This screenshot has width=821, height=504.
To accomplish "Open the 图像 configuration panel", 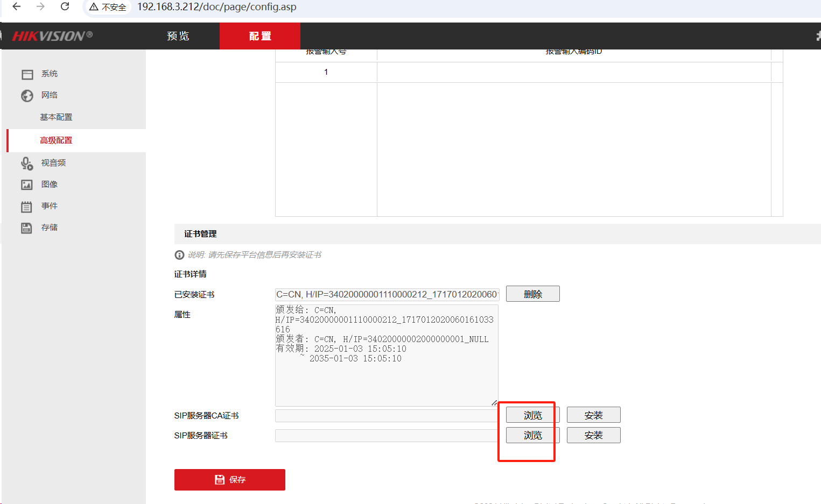I will [x=49, y=184].
